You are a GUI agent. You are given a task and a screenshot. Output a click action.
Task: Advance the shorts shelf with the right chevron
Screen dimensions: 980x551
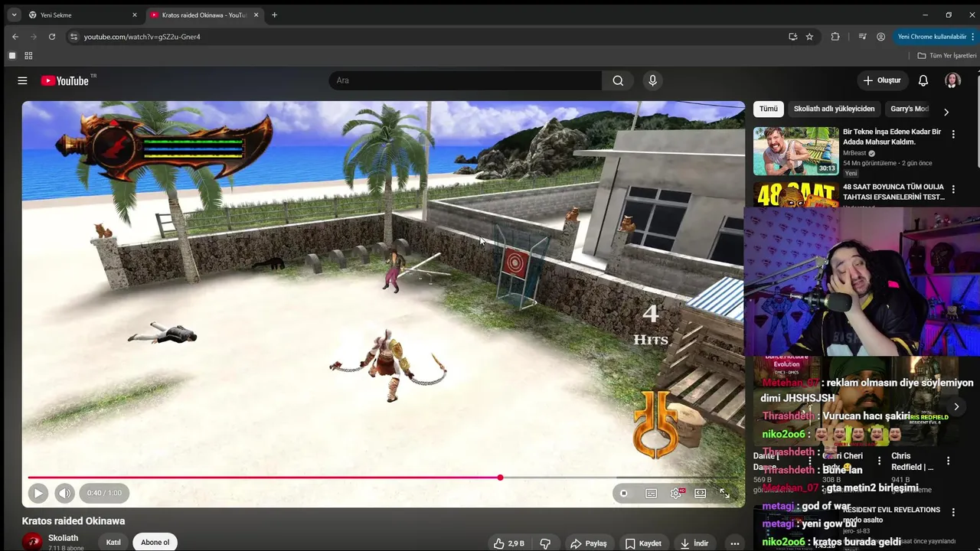(956, 406)
